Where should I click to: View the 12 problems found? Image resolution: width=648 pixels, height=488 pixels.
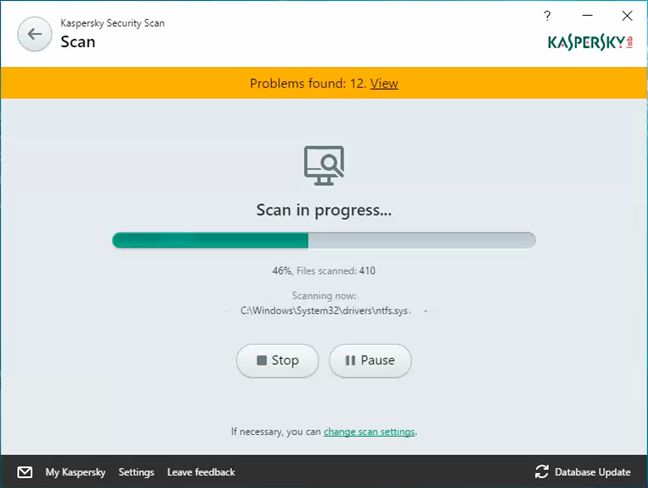pyautogui.click(x=384, y=83)
